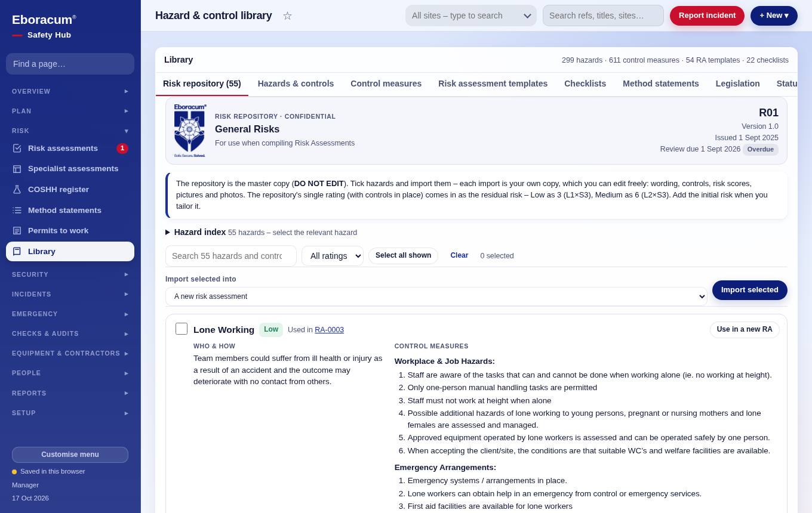Open the Risk assessment templates tab
812x513 pixels.
click(493, 84)
